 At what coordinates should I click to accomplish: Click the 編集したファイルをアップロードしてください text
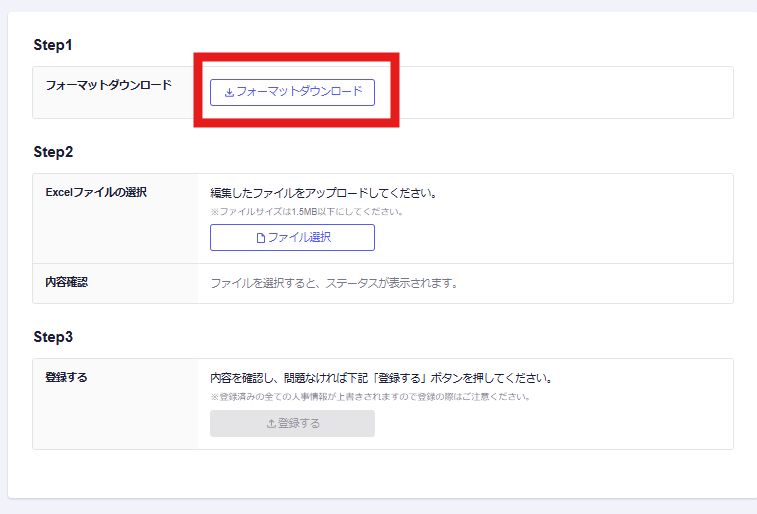[x=324, y=193]
